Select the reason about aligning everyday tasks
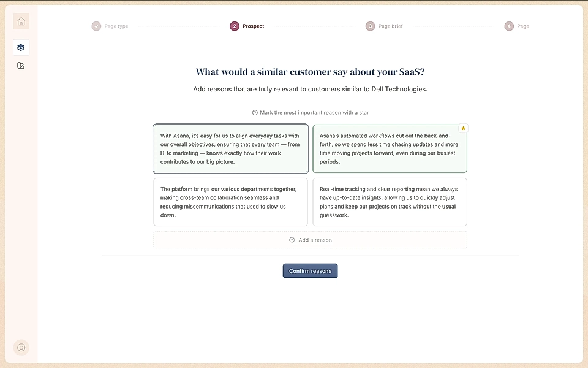The width and height of the screenshot is (588, 368). pyautogui.click(x=230, y=148)
